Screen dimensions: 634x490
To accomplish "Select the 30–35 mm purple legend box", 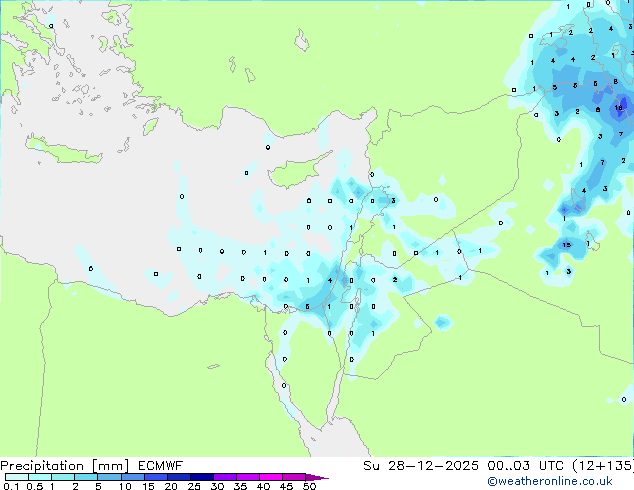I will pyautogui.click(x=224, y=477).
